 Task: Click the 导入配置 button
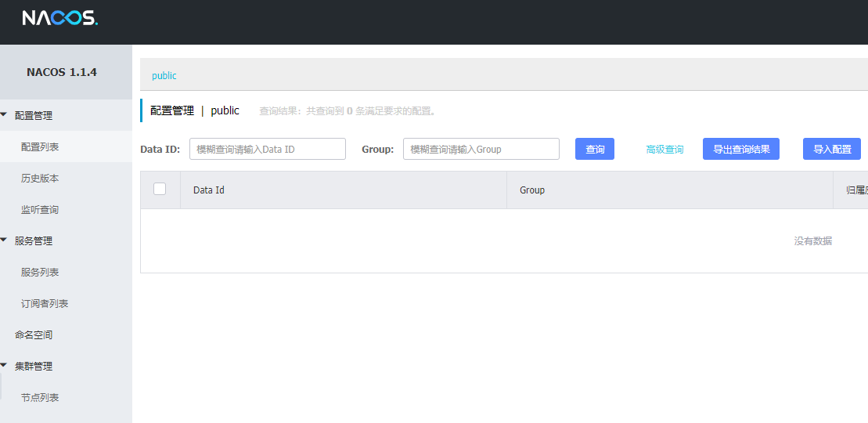(831, 149)
